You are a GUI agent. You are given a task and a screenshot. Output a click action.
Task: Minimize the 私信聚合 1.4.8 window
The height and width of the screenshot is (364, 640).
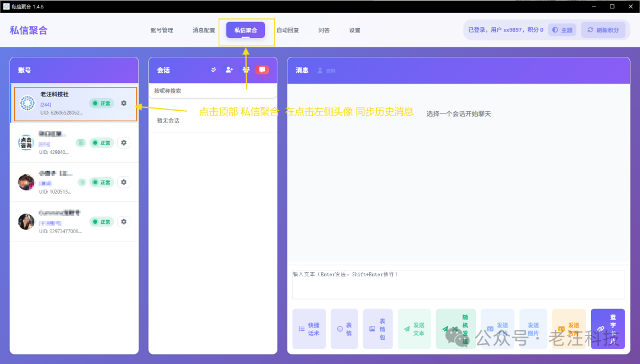pyautogui.click(x=594, y=7)
